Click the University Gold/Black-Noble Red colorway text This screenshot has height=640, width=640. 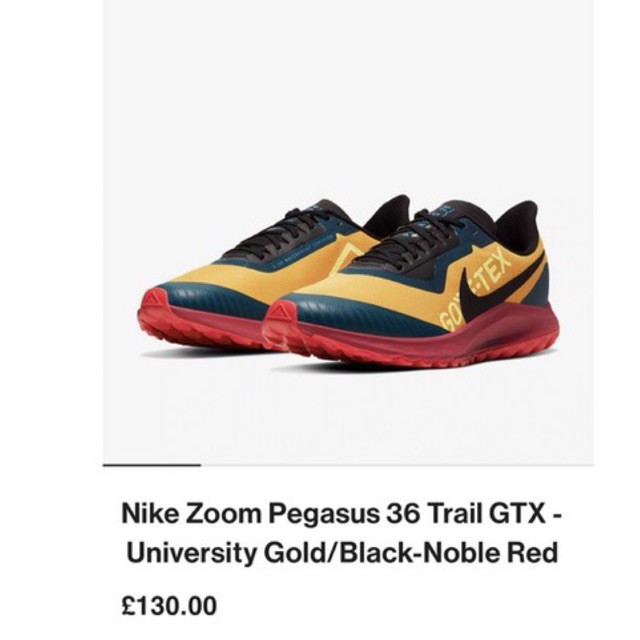pos(342,553)
